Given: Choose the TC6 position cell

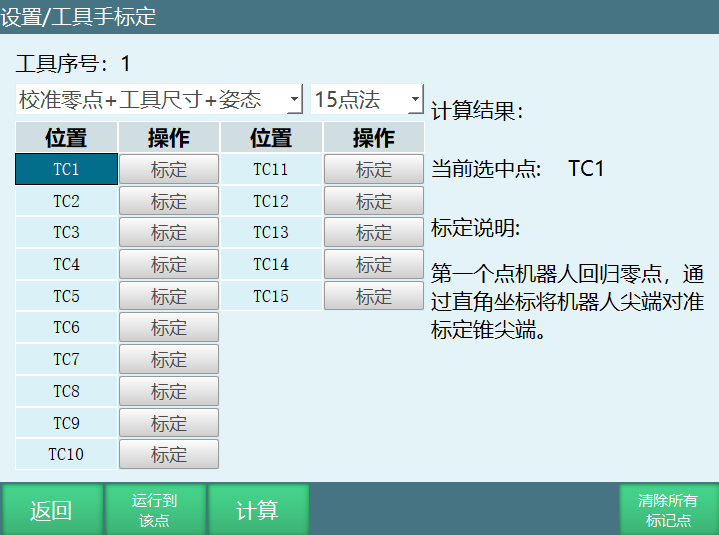Looking at the screenshot, I should 66,328.
